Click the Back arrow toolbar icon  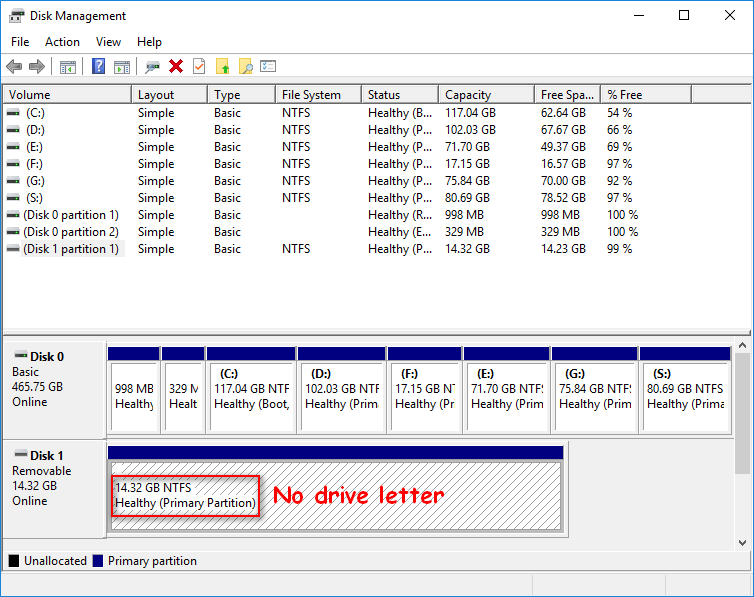(14, 66)
